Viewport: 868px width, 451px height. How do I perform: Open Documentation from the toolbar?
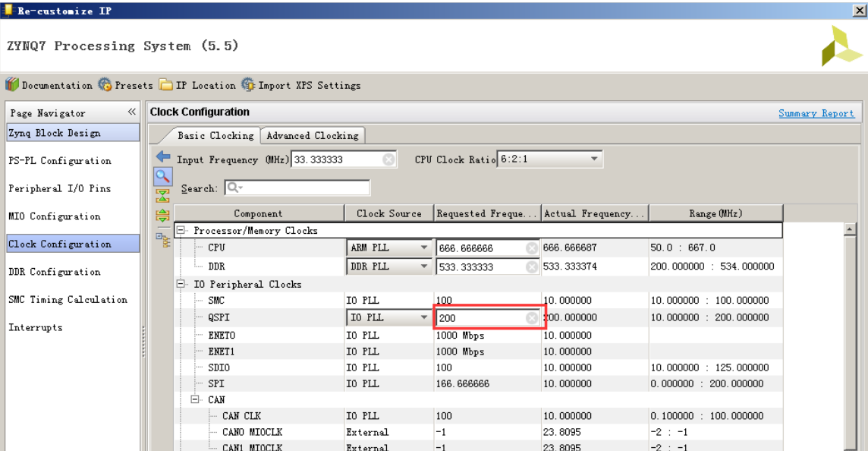pos(49,85)
